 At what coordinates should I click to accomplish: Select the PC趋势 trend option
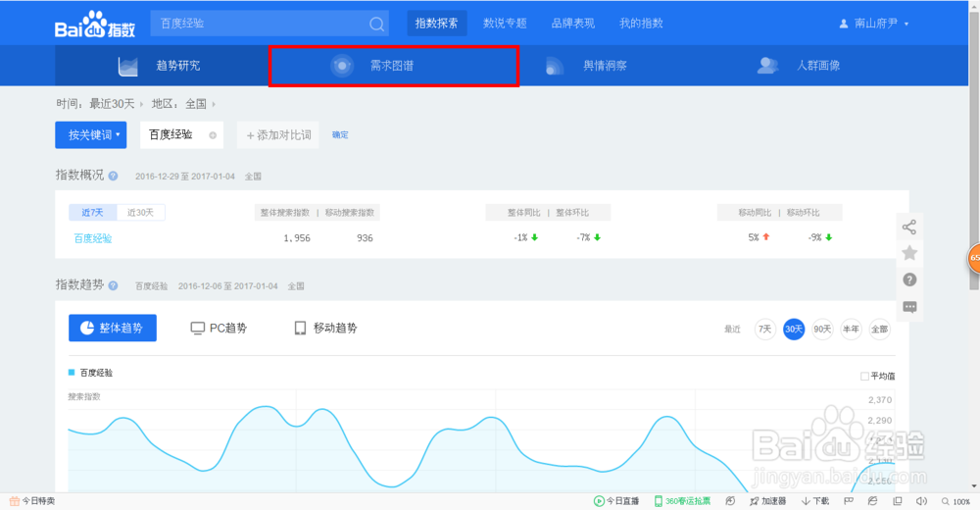219,328
